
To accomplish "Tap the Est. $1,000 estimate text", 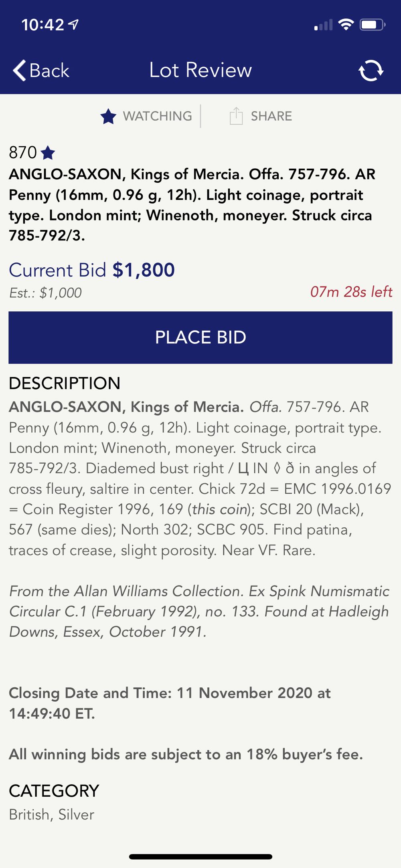I will [x=45, y=293].
